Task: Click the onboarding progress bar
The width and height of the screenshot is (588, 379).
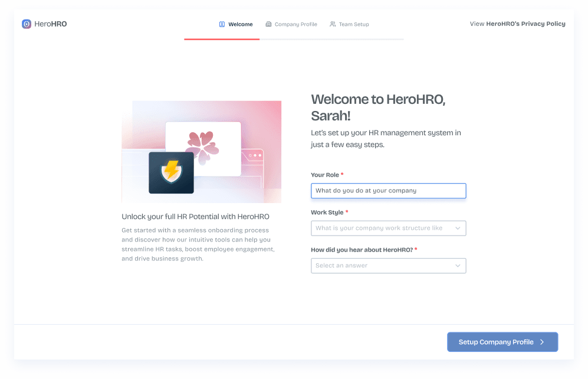Action: (x=294, y=39)
